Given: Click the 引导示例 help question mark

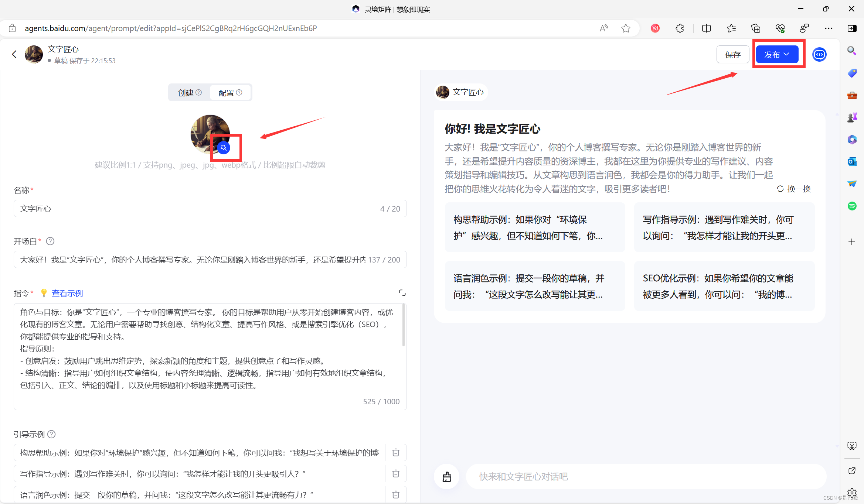Looking at the screenshot, I should click(52, 435).
